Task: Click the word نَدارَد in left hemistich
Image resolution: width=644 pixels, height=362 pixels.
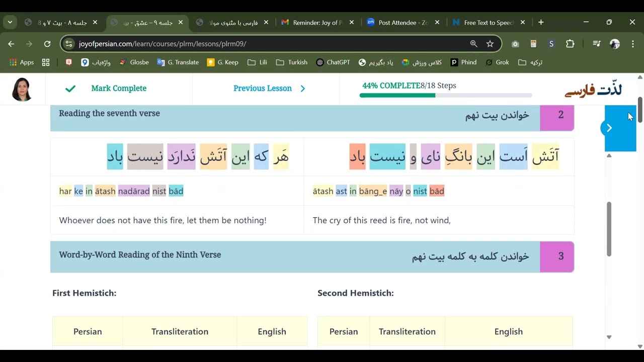Action: (181, 156)
